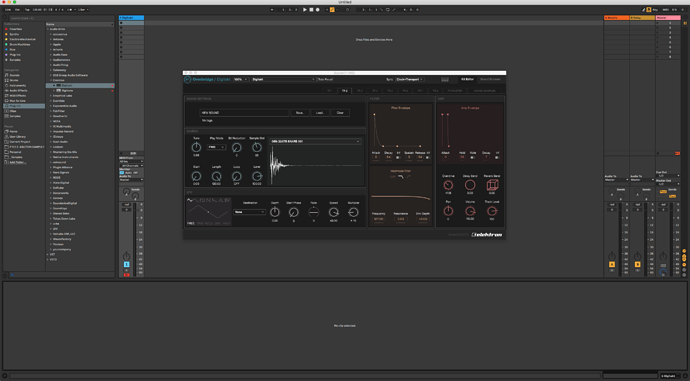Viewport: 690px width, 381px height.
Task: Click the Stop button in transport bar
Action: tap(311, 10)
